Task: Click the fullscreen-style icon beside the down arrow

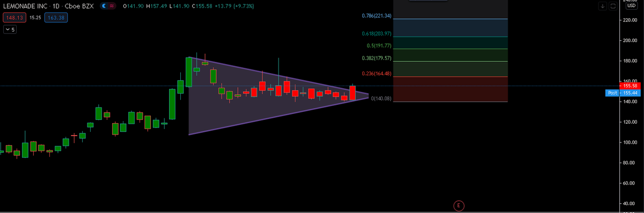Action: [612, 6]
